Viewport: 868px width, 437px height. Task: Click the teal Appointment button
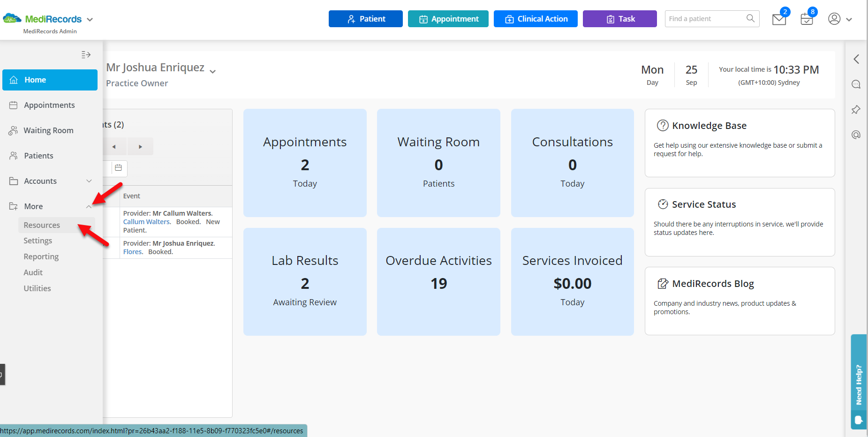pyautogui.click(x=448, y=19)
